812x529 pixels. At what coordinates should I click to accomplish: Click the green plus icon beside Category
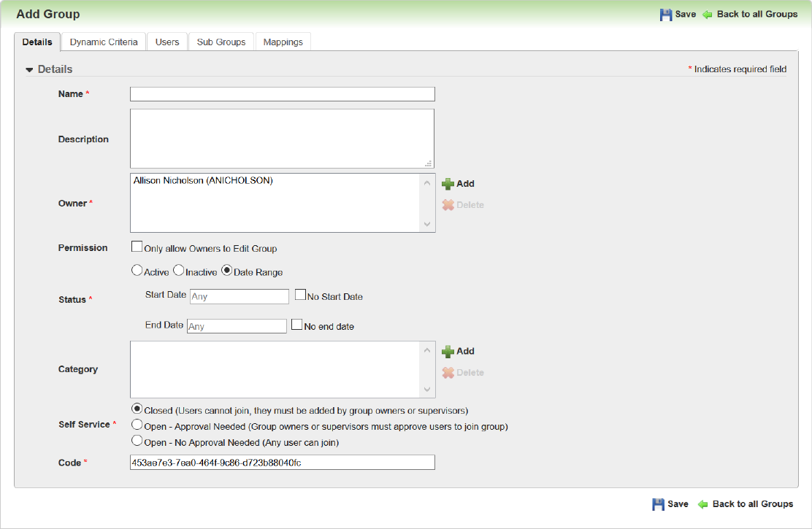click(x=448, y=352)
